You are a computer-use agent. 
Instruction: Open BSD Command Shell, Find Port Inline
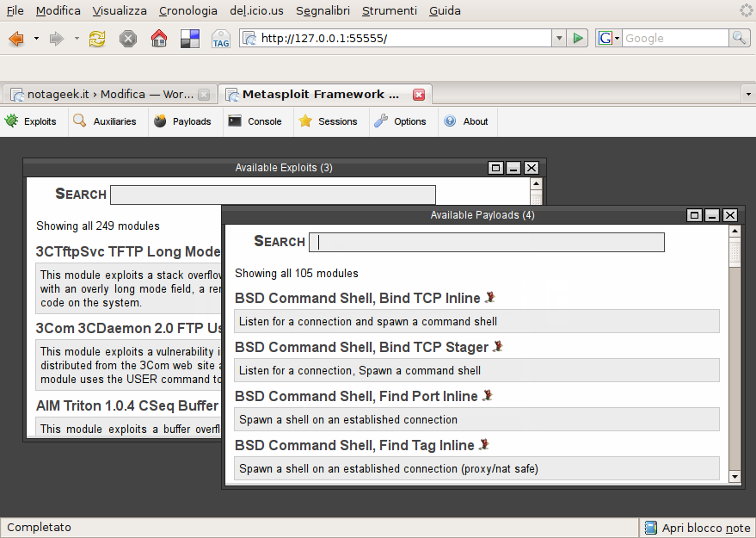[356, 396]
